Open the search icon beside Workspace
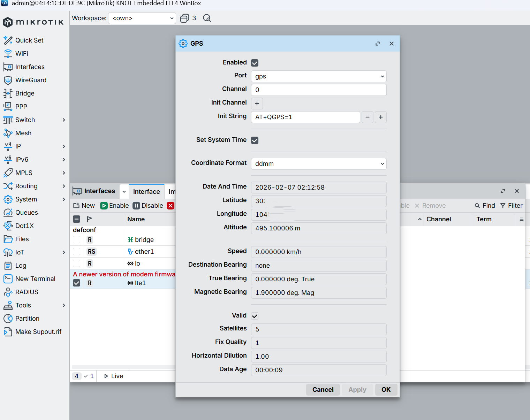Viewport: 530px width, 420px height. pyautogui.click(x=207, y=18)
